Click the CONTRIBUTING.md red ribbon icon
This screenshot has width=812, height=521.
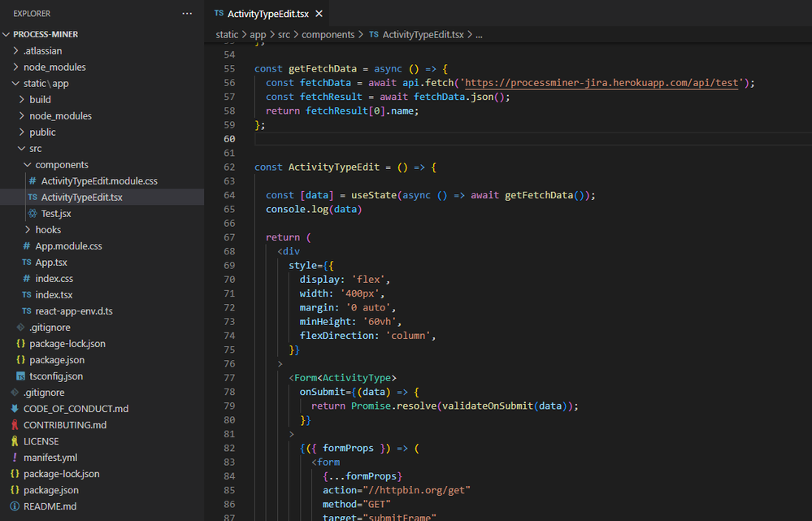[x=15, y=425]
